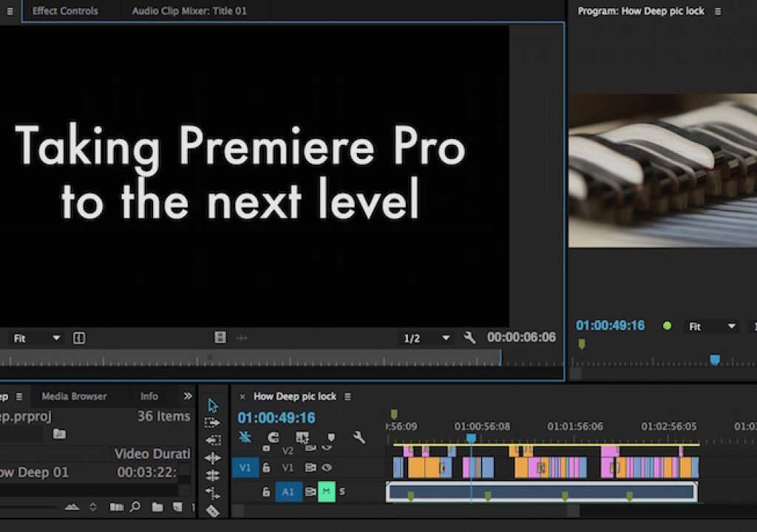
Task: Open Project panel hamburger menu
Action: 19,396
